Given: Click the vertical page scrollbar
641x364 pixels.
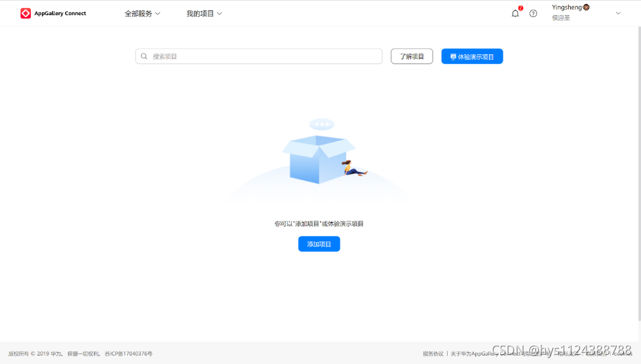Looking at the screenshot, I should [639, 173].
